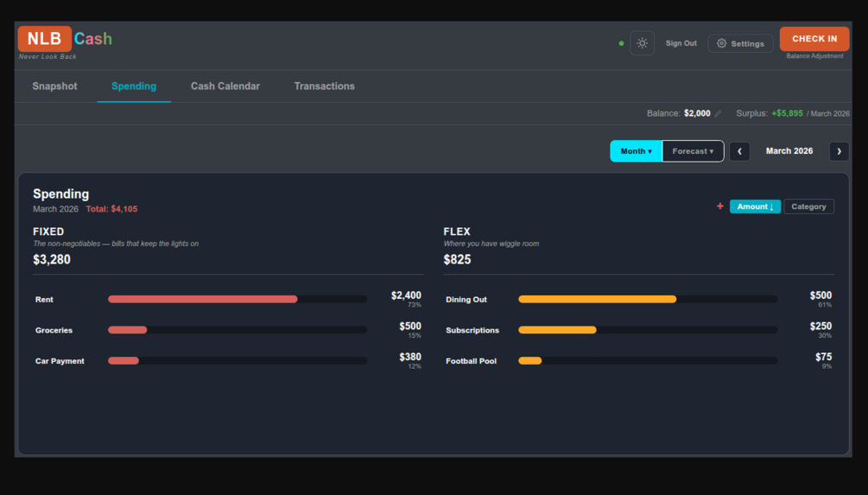
Task: Click the March 2026 label between arrows
Action: [789, 151]
